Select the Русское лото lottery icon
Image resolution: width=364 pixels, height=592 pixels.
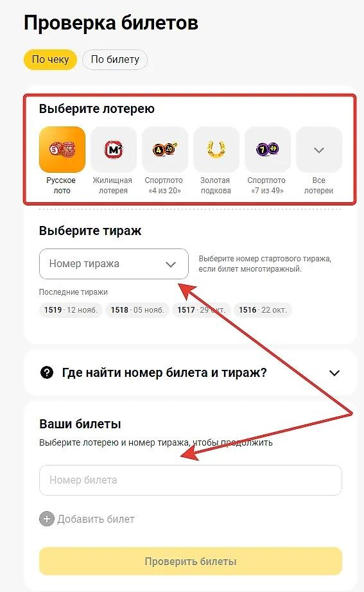coord(62,150)
